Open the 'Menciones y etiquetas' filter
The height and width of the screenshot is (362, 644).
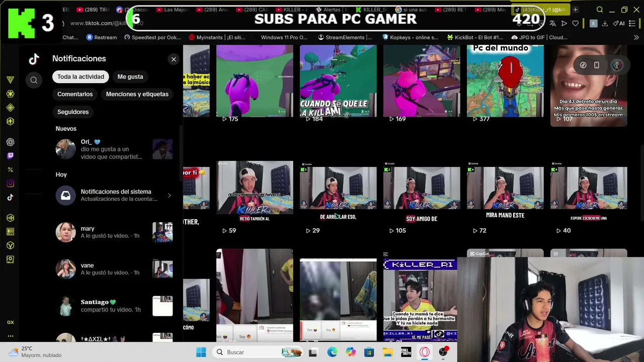pyautogui.click(x=137, y=94)
